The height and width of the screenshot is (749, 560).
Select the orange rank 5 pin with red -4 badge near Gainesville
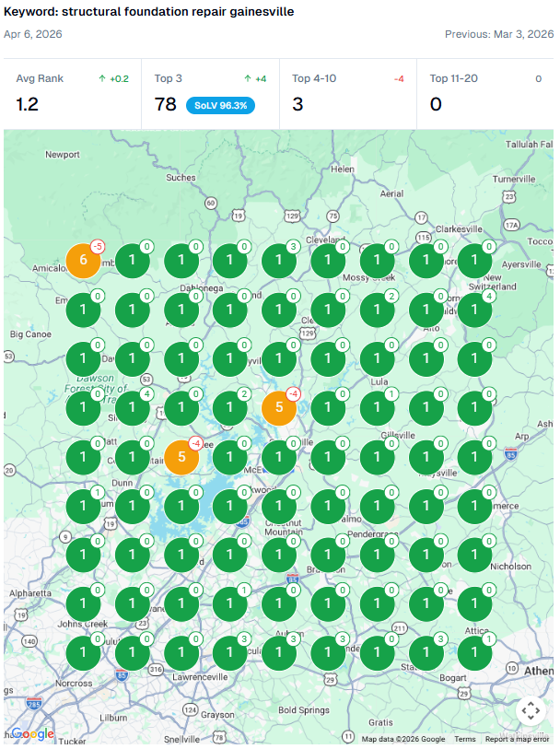coord(279,407)
